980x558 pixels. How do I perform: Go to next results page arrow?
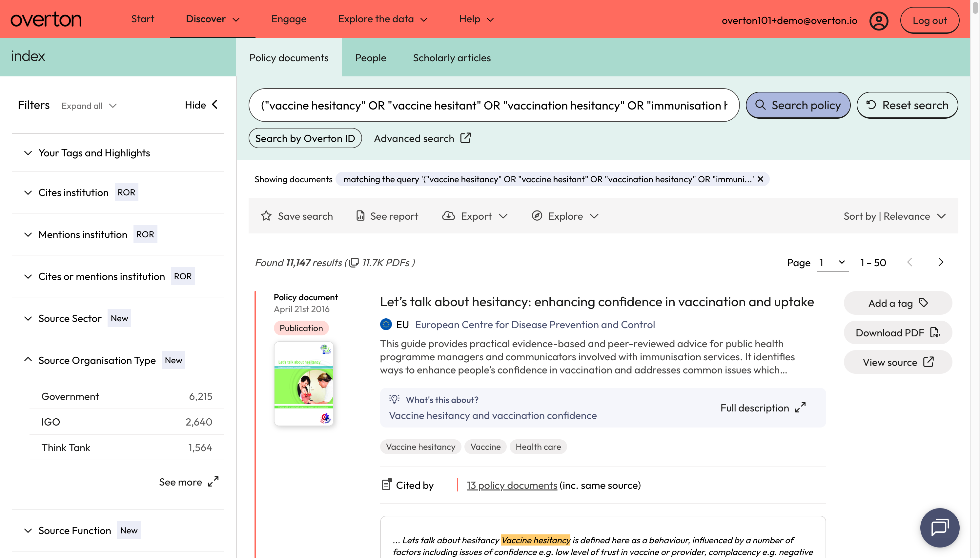[941, 262]
